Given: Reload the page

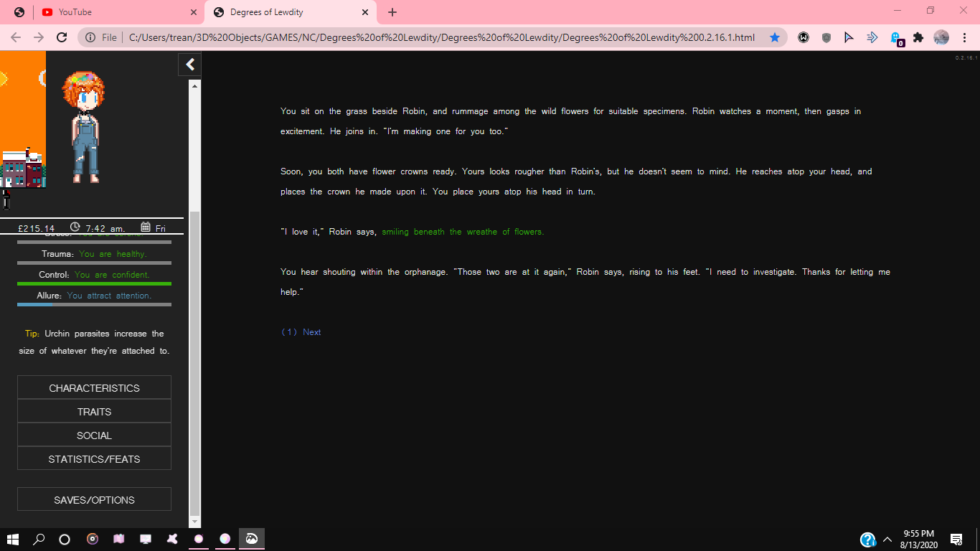Looking at the screenshot, I should [x=62, y=37].
